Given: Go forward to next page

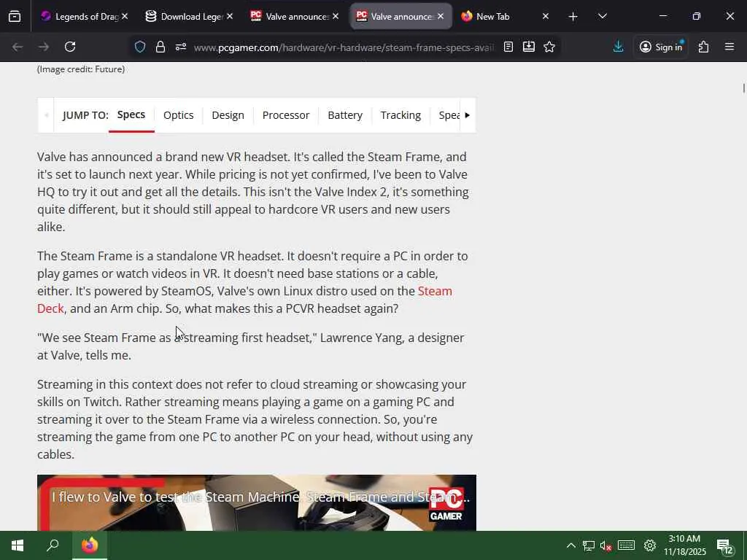Looking at the screenshot, I should coord(43,47).
